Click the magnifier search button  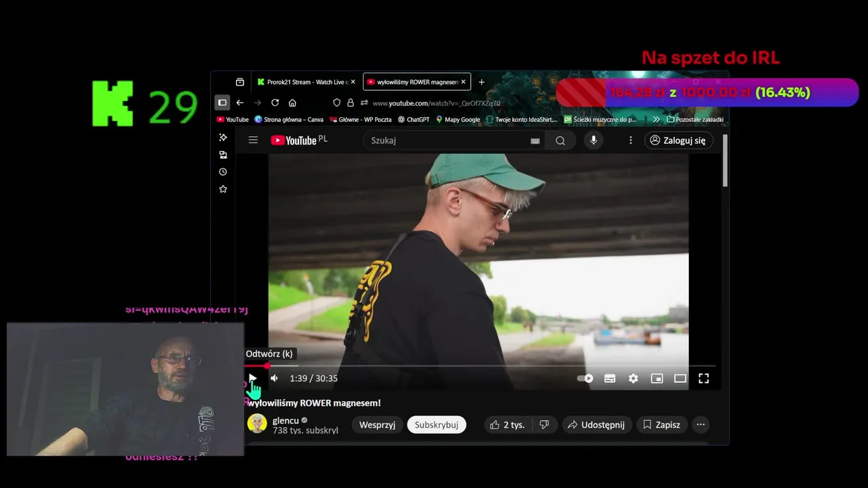[560, 140]
